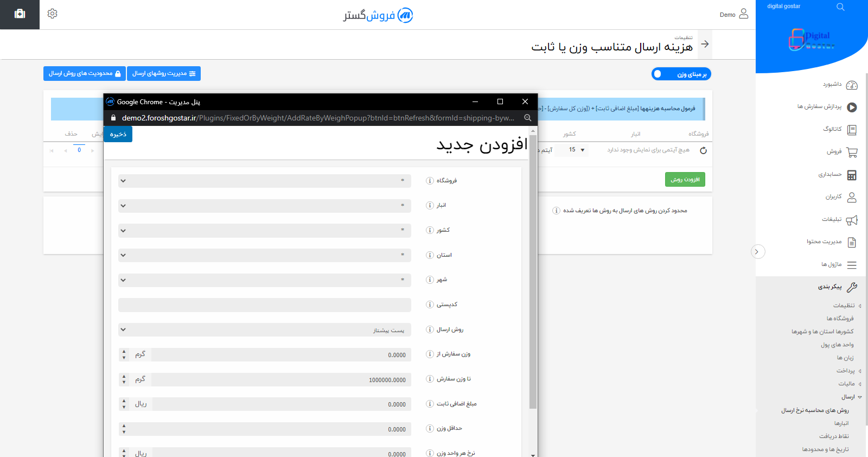This screenshot has width=868, height=457.
Task: Click the first-aid kit icon top-left
Action: pos(20,14)
